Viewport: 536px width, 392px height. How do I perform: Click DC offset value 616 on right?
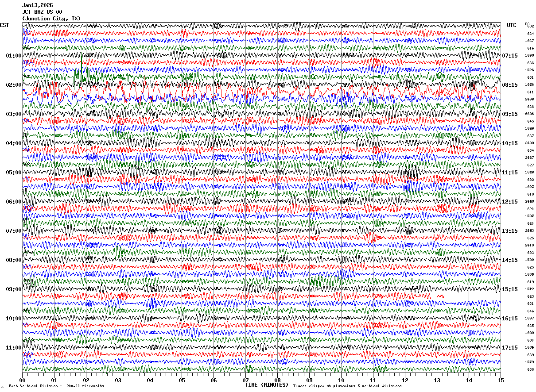pyautogui.click(x=530, y=48)
